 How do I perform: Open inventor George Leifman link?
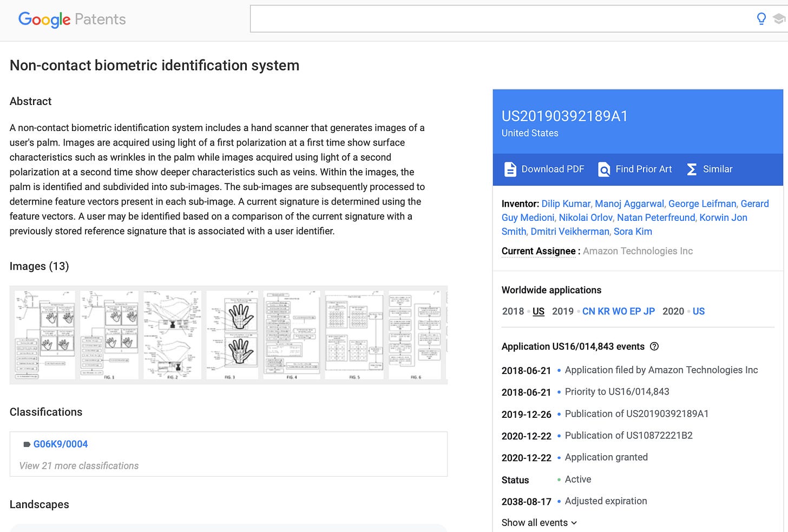702,203
